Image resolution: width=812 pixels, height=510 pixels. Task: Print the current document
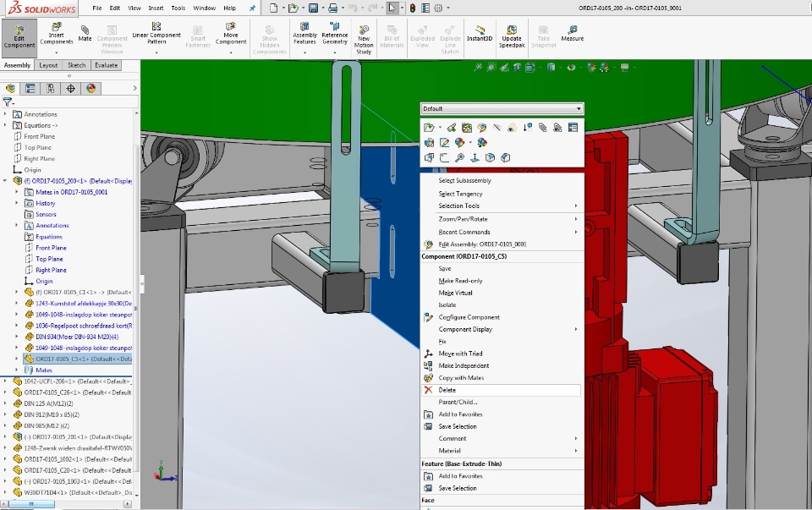pyautogui.click(x=333, y=8)
